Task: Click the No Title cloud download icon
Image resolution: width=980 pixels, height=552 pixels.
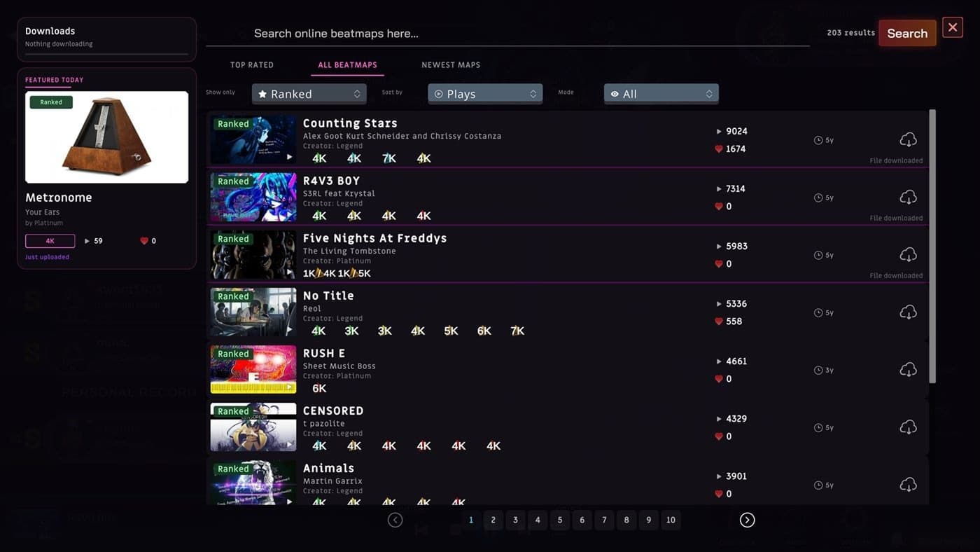Action: click(908, 312)
